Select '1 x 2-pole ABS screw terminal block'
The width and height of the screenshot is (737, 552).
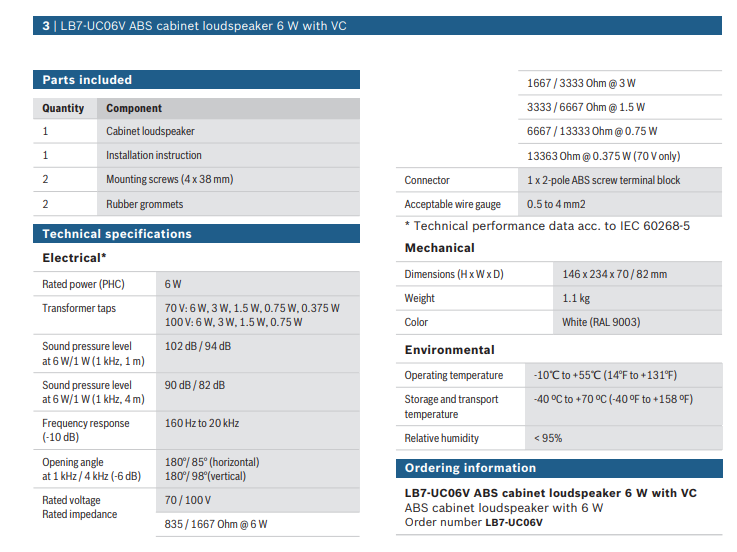[x=604, y=180]
